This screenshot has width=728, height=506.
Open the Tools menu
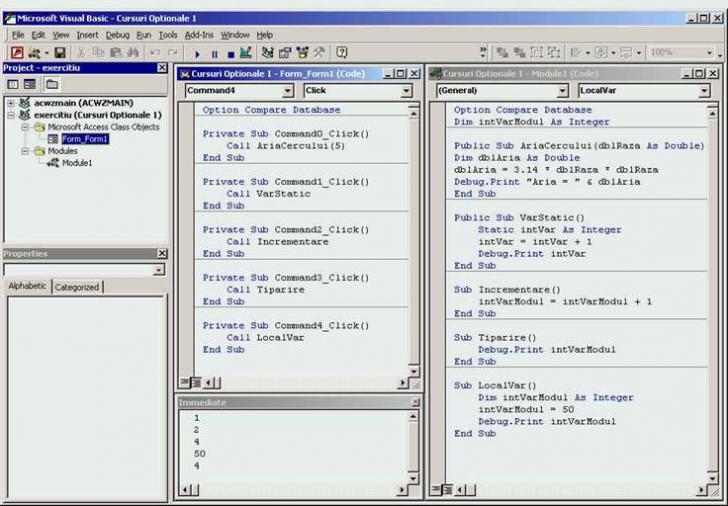(x=168, y=35)
